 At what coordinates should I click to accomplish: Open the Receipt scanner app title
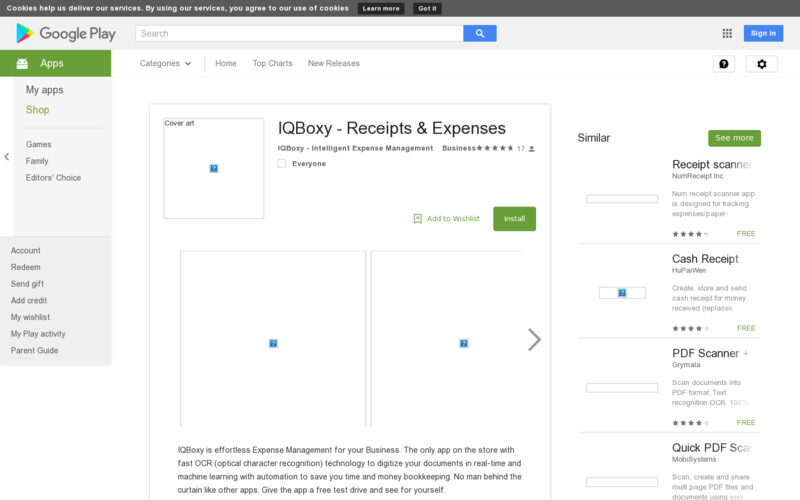click(712, 164)
